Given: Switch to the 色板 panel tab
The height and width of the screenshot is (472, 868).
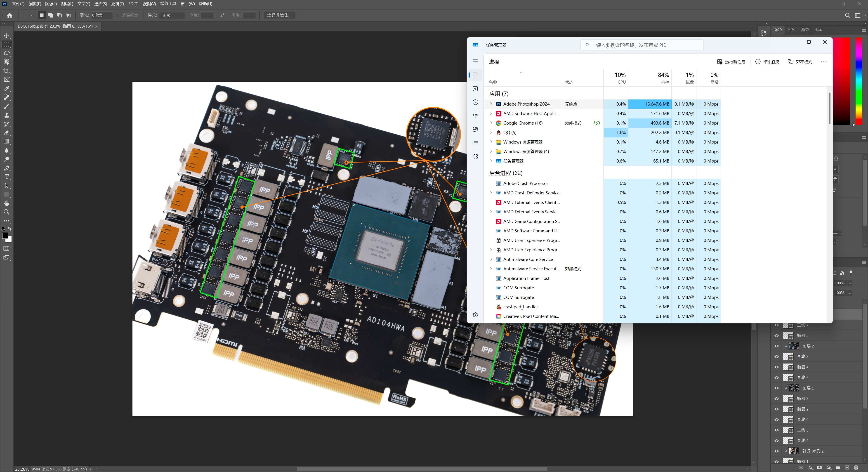Looking at the screenshot, I should click(791, 30).
